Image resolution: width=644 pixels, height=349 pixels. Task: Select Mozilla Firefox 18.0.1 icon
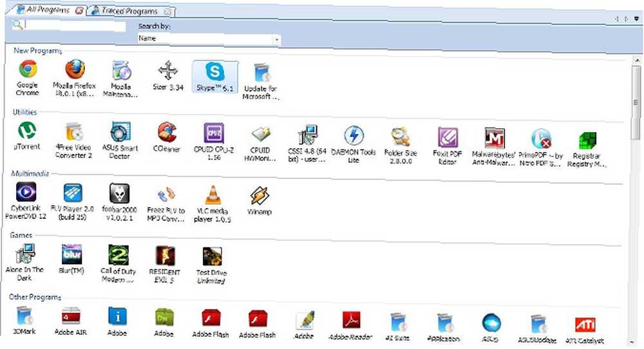pos(75,69)
